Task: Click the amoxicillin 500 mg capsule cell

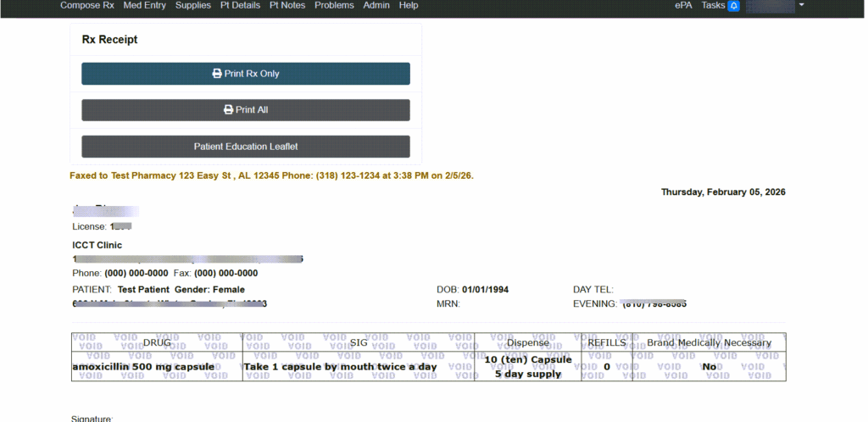Action: tap(131, 367)
